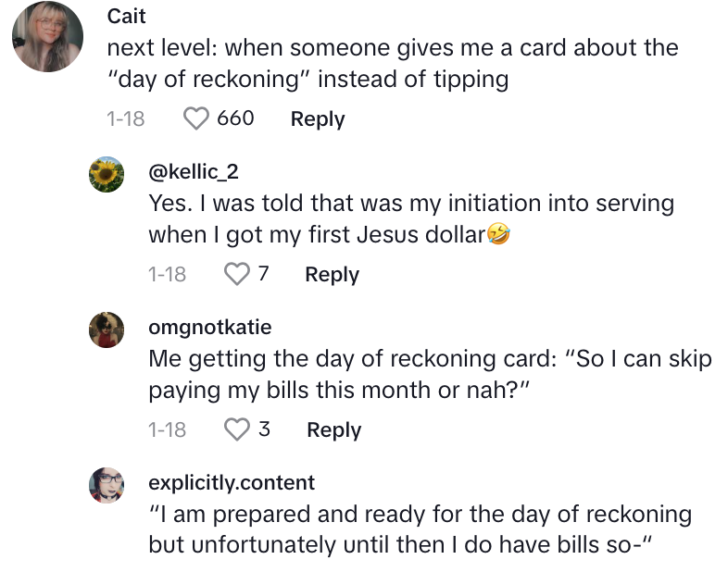
Task: Like Cait's comment with the heart icon
Action: pyautogui.click(x=196, y=118)
